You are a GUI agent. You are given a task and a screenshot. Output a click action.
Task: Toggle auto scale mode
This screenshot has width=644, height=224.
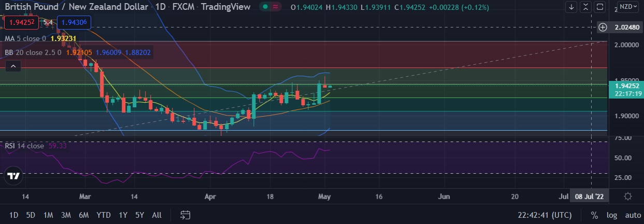click(633, 215)
